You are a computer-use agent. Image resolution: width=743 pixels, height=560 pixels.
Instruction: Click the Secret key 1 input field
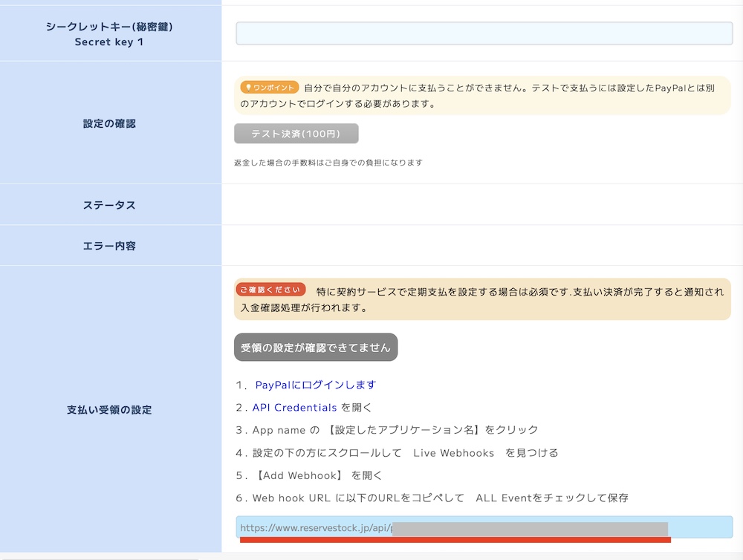(x=484, y=33)
